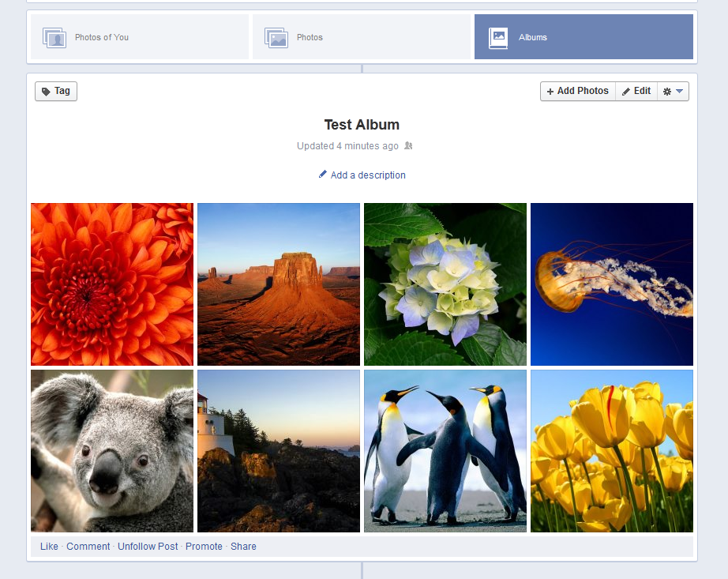Click the Albums book icon
The height and width of the screenshot is (579, 728).
pyautogui.click(x=498, y=38)
